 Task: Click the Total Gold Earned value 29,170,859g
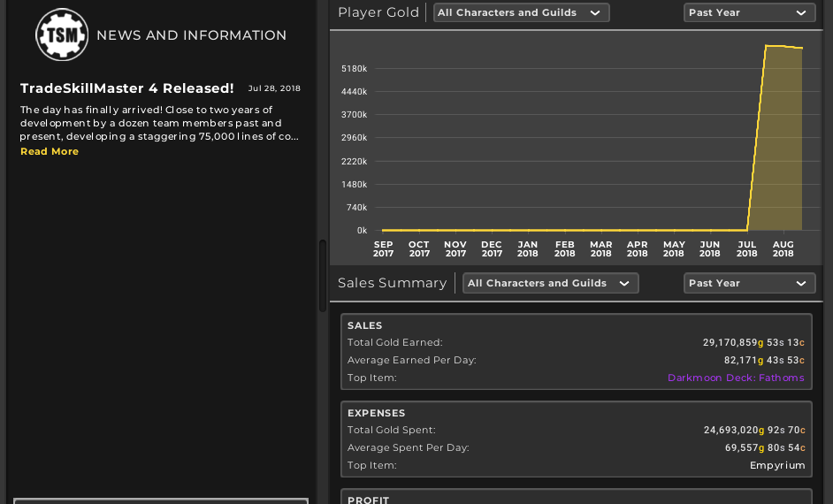(x=753, y=342)
